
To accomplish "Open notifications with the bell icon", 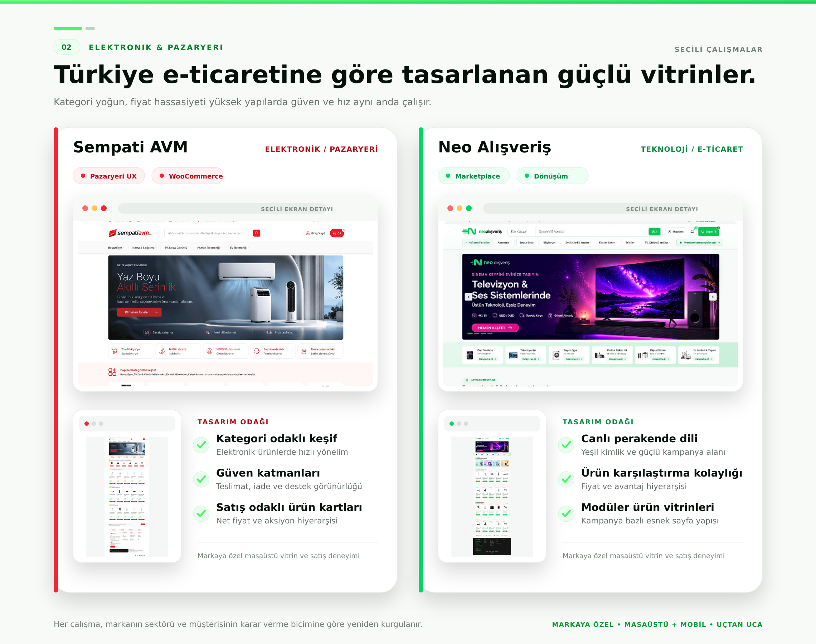I will [x=692, y=231].
